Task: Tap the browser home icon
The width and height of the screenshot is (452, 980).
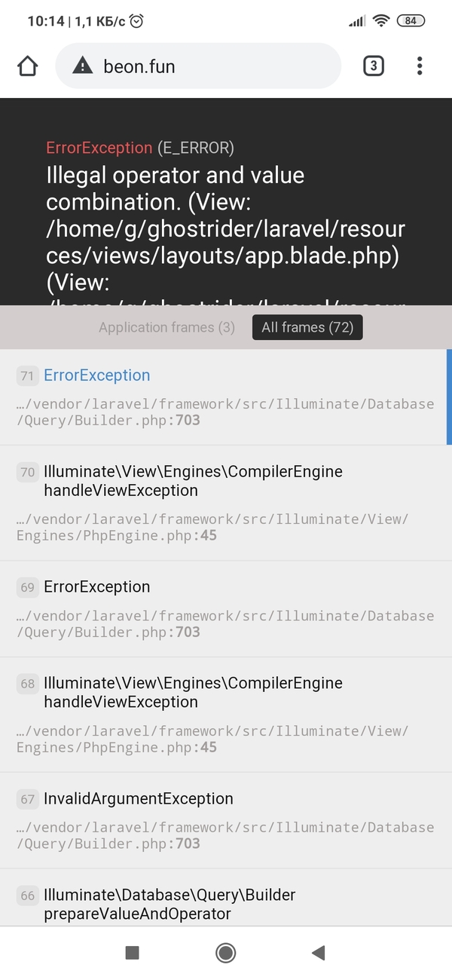Action: (x=27, y=66)
